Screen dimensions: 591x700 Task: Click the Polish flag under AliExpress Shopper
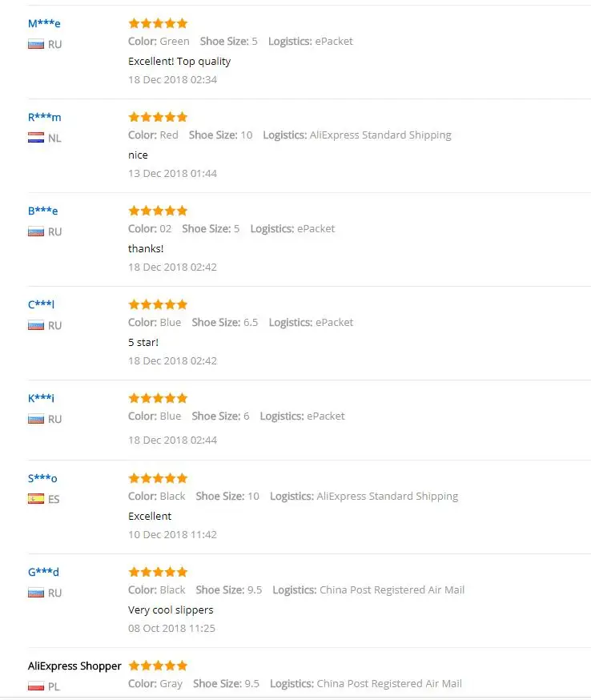35,687
